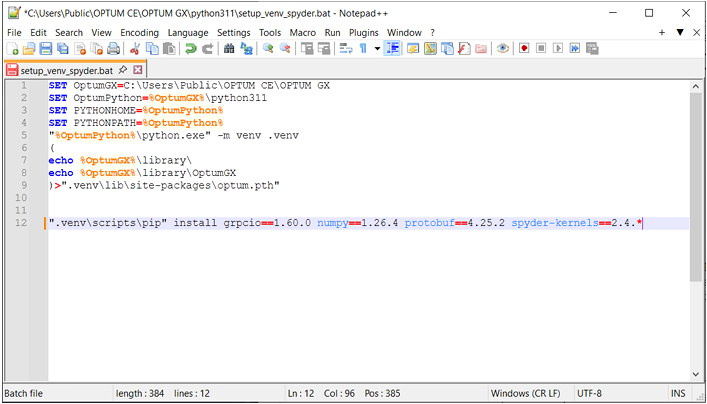Toggle the indent guide button
Viewport: 707px width, 404px height.
[x=394, y=48]
